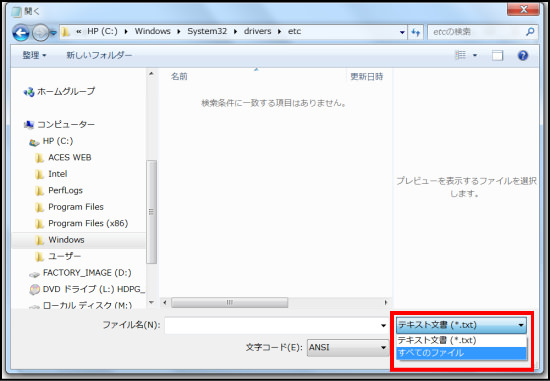Choose すべてのファイル from the dropdown list

click(462, 353)
